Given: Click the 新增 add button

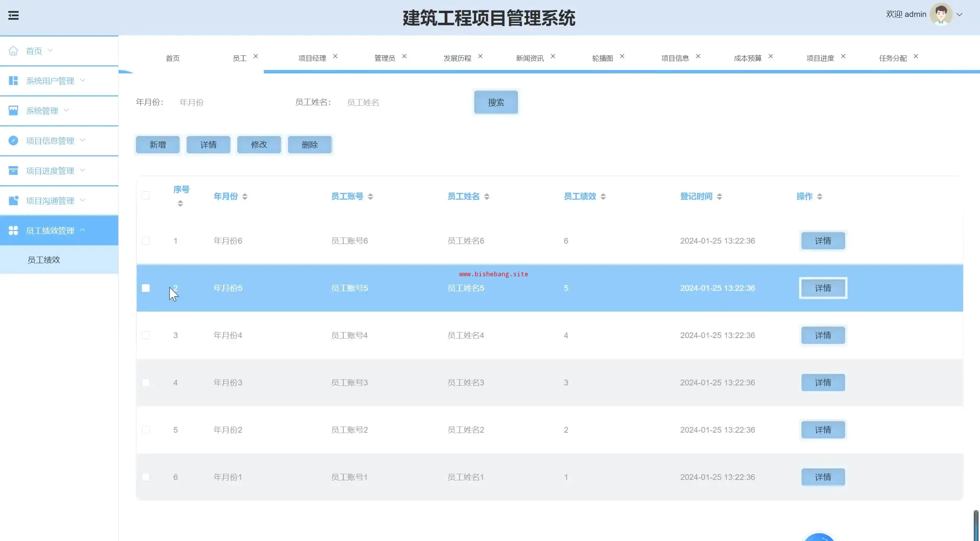Looking at the screenshot, I should tap(157, 145).
